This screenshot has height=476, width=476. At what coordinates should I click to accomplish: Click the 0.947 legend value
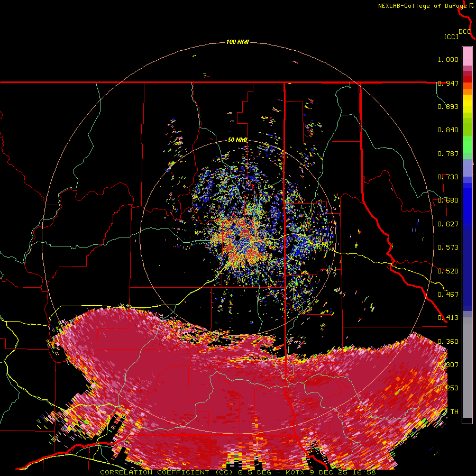click(x=448, y=83)
